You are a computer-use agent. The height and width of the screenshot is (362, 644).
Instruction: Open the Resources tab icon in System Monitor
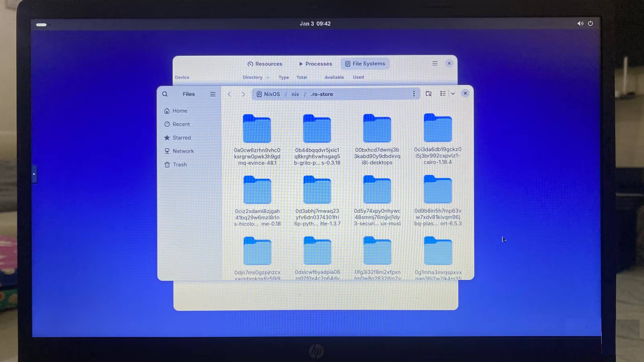pyautogui.click(x=251, y=64)
